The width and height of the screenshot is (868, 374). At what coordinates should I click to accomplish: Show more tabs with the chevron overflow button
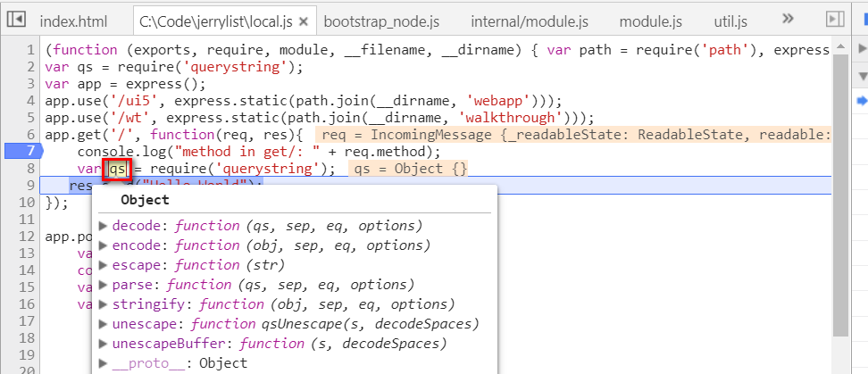(787, 20)
